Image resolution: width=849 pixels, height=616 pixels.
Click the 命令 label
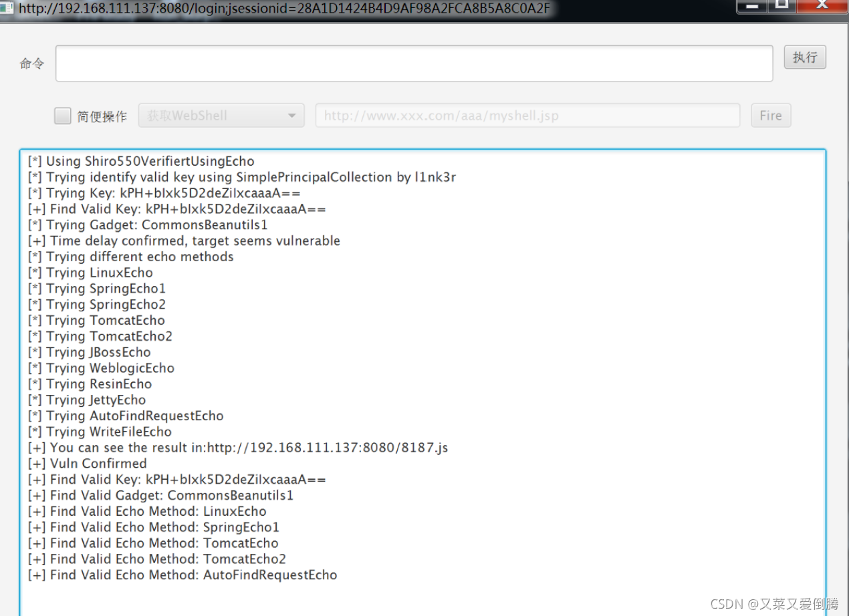point(32,63)
